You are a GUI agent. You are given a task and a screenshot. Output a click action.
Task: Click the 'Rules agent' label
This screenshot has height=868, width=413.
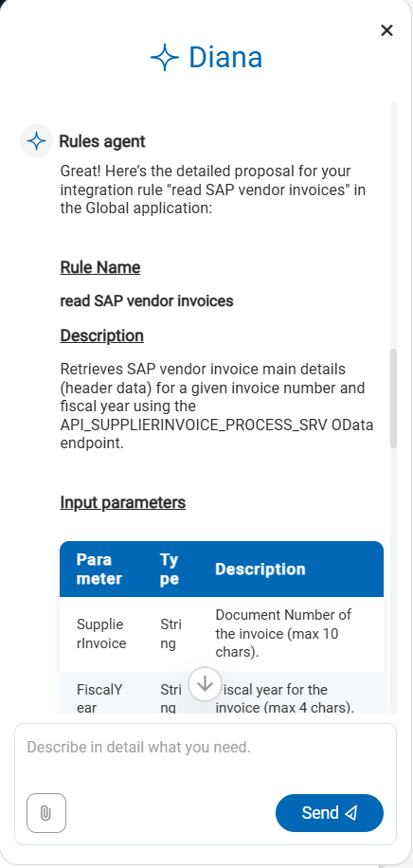point(102,142)
